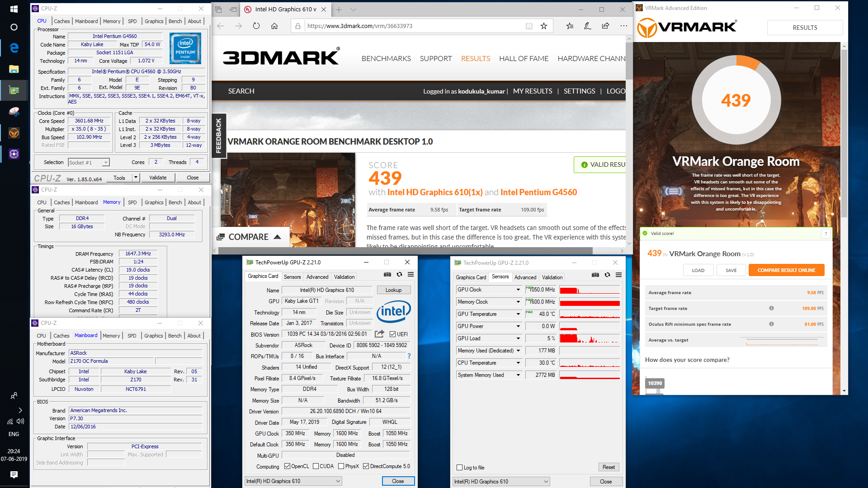Click the Validate button in CPU-Z

point(158,178)
